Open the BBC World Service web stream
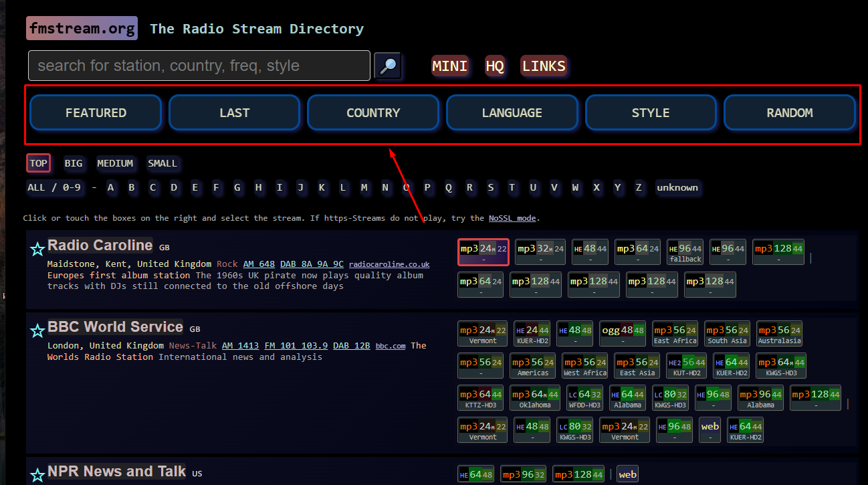Image resolution: width=868 pixels, height=485 pixels. 710,429
